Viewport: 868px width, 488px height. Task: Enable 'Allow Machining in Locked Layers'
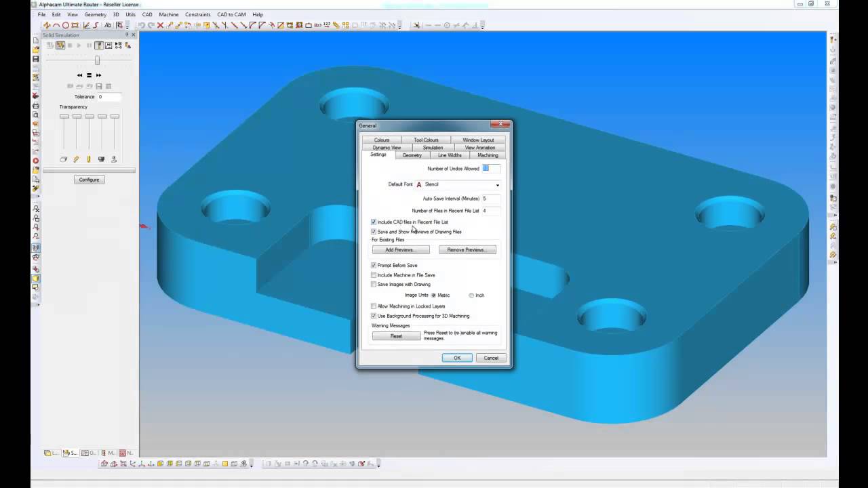click(374, 306)
